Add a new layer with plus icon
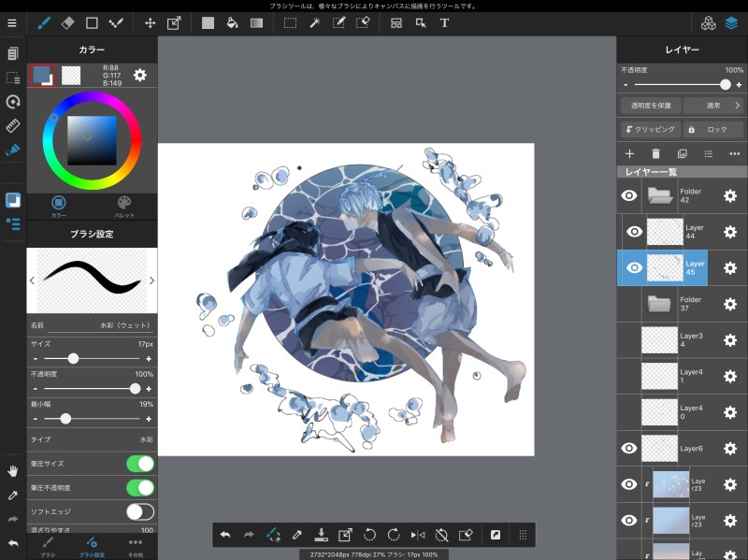The height and width of the screenshot is (560, 748). pos(629,153)
